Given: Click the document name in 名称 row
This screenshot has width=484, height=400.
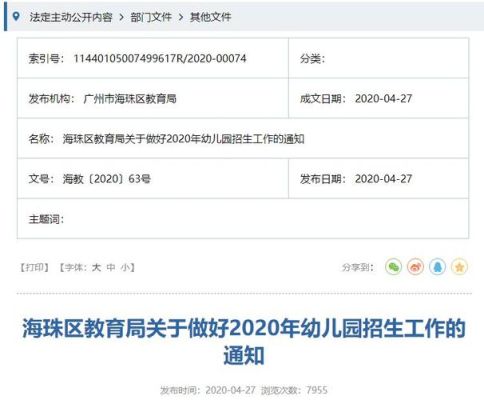Looking at the screenshot, I should click(x=184, y=139).
